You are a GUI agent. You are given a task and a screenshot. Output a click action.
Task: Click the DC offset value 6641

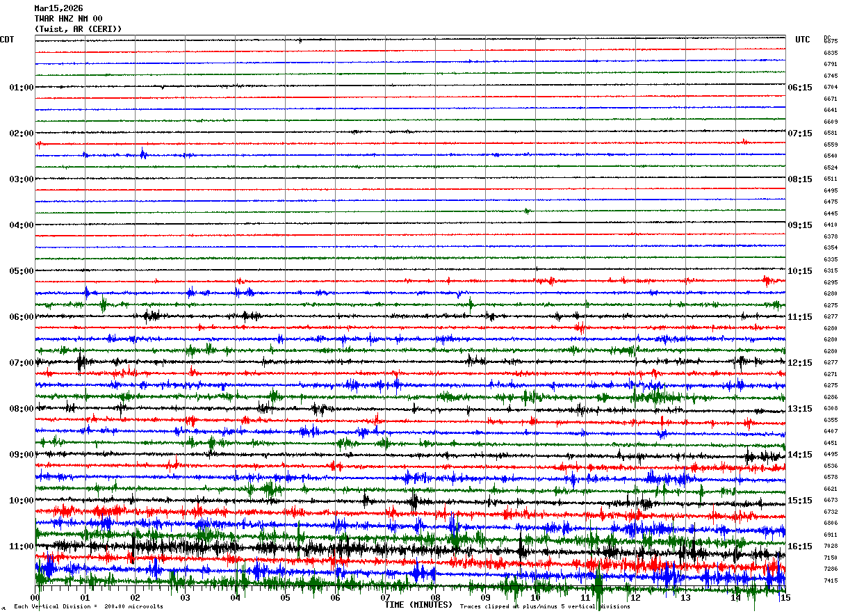[831, 111]
